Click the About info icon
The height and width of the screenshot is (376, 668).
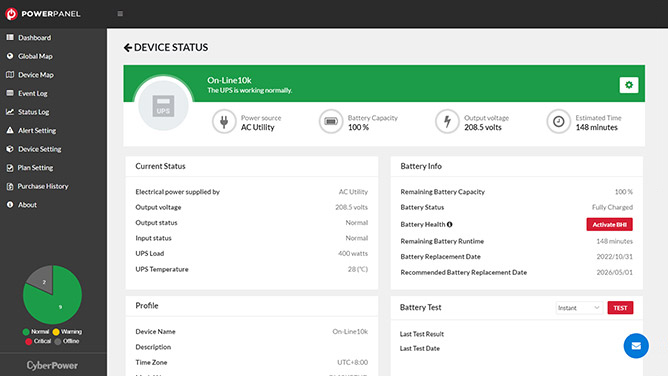(10, 205)
